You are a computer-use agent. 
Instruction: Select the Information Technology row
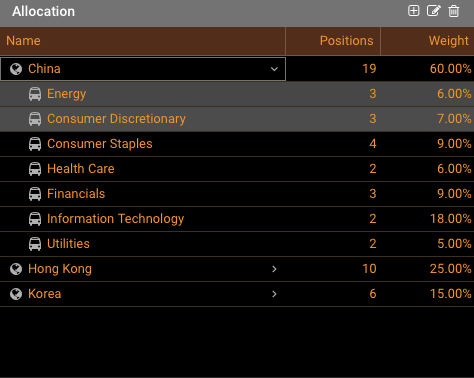[237, 219]
